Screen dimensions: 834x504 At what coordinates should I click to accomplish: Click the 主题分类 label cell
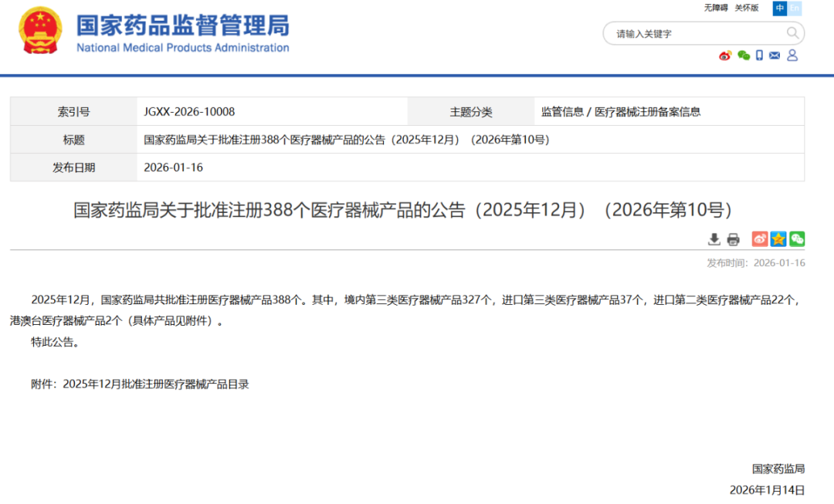coord(471,112)
